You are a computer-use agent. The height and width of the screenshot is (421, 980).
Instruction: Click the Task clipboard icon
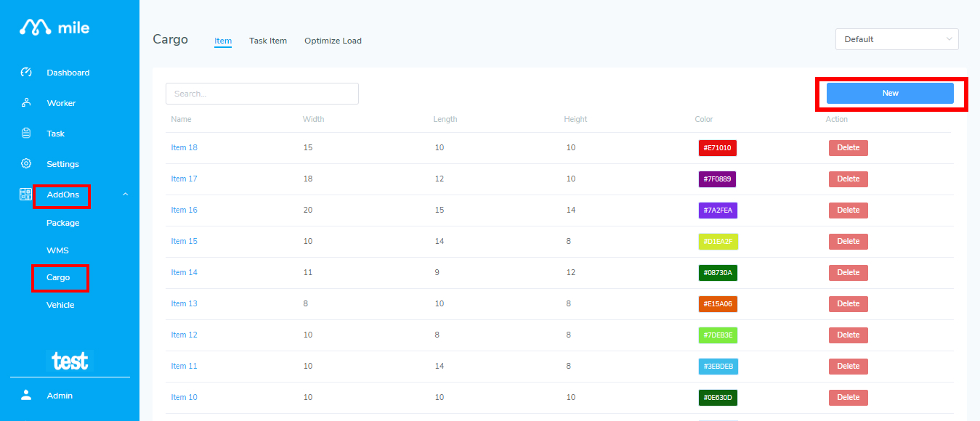coord(26,134)
